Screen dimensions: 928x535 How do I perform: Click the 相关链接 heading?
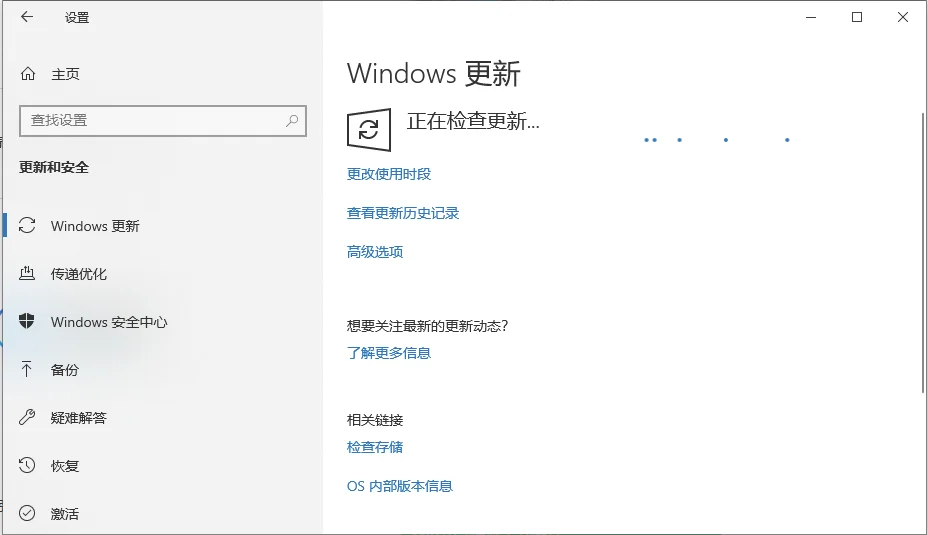[x=375, y=420]
